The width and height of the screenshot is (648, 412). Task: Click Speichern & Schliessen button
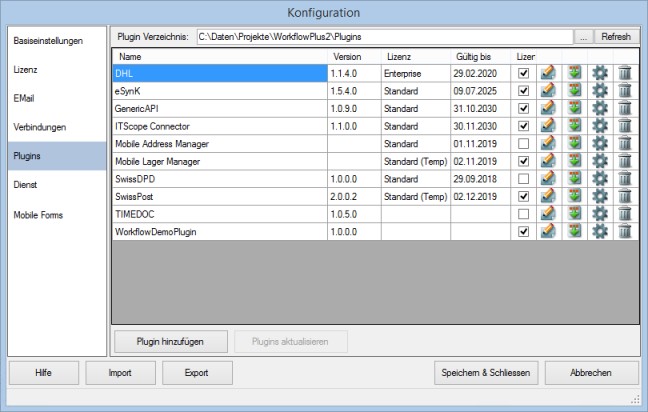[x=486, y=373]
